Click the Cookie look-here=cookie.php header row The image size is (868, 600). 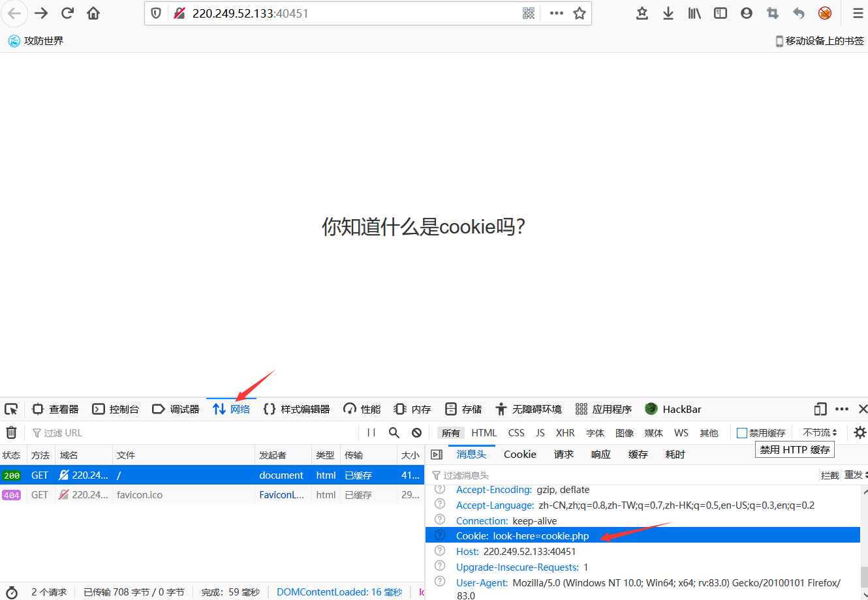click(x=642, y=535)
